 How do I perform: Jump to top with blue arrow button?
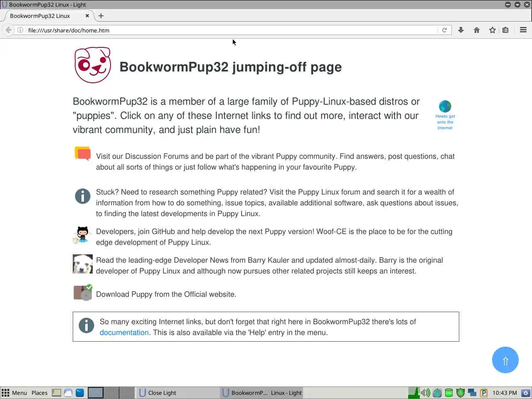[505, 360]
